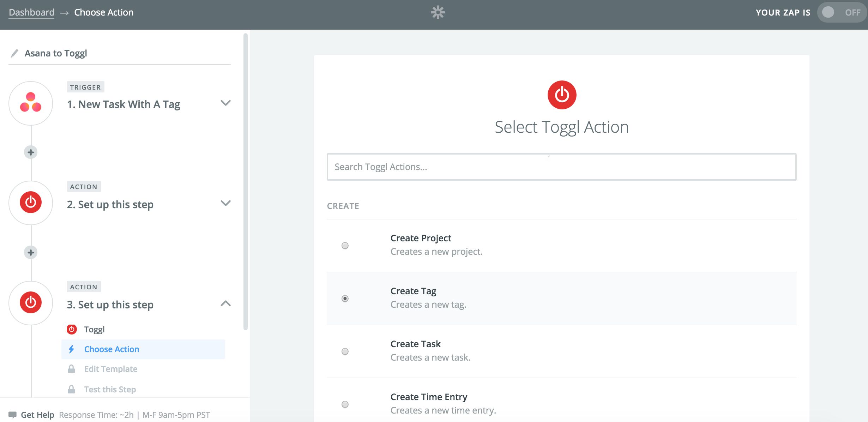Click the ACTION badge above step 2
Viewport: 868px width, 422px height.
click(84, 187)
